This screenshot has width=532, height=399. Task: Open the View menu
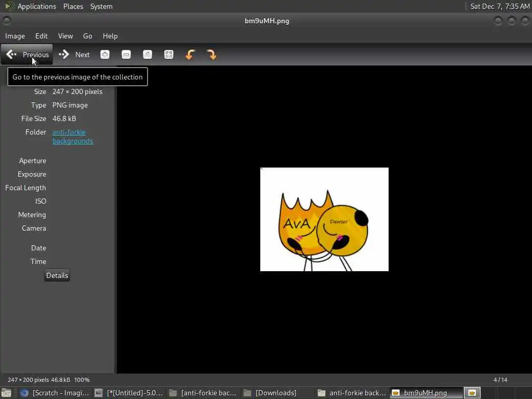(x=65, y=36)
